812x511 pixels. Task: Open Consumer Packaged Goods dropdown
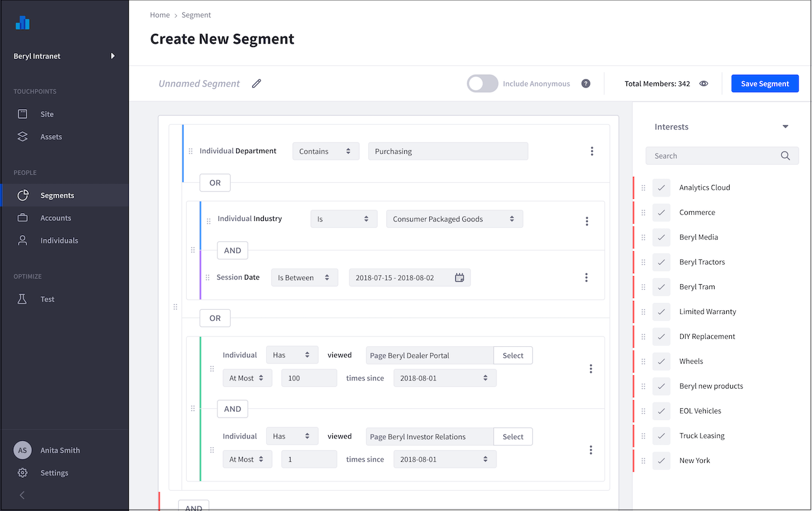(x=454, y=219)
